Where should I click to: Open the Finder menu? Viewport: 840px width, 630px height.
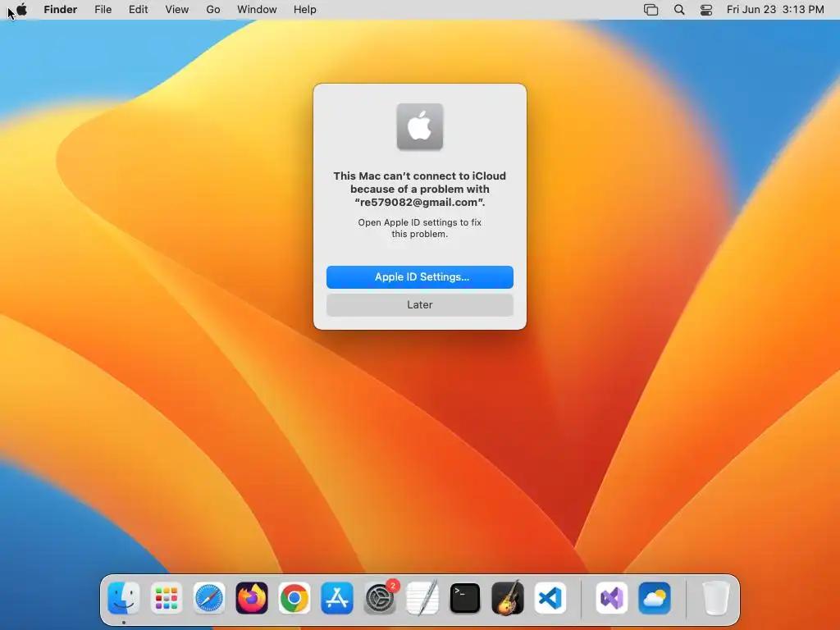point(61,10)
